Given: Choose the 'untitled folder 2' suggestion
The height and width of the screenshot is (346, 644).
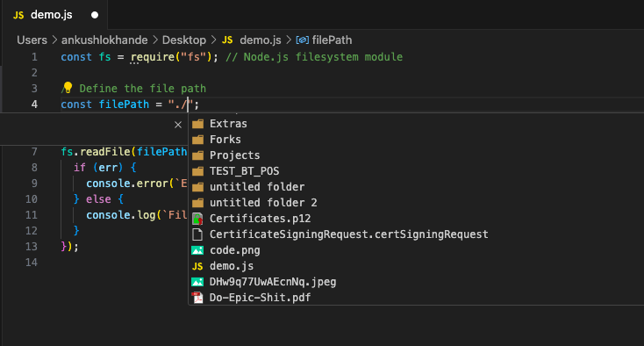Looking at the screenshot, I should (416, 203).
